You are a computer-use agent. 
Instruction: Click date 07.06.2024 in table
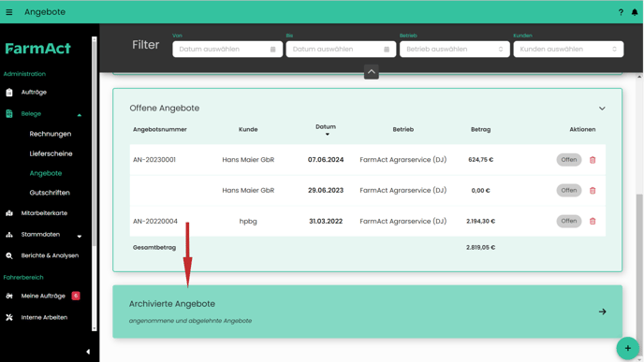coord(326,160)
